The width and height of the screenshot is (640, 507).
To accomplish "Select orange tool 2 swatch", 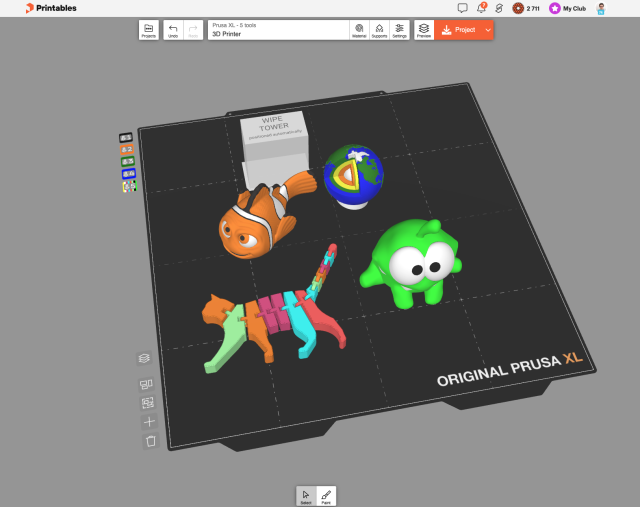I will click(127, 149).
